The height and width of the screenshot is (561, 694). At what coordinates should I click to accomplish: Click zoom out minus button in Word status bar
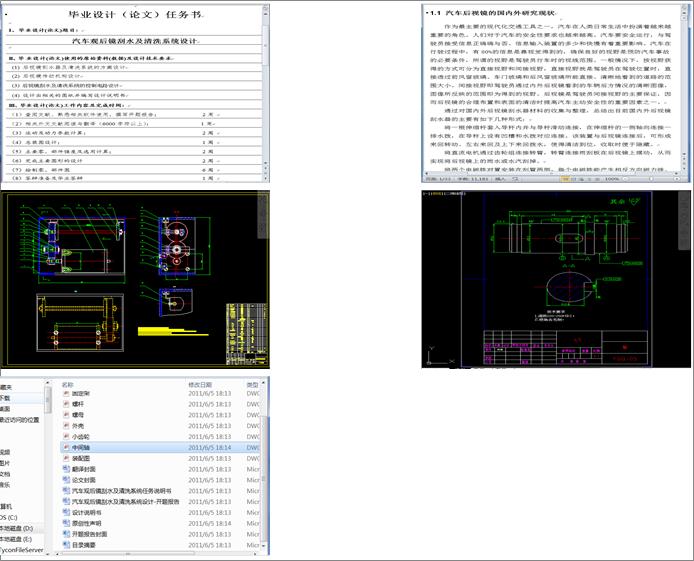click(625, 179)
